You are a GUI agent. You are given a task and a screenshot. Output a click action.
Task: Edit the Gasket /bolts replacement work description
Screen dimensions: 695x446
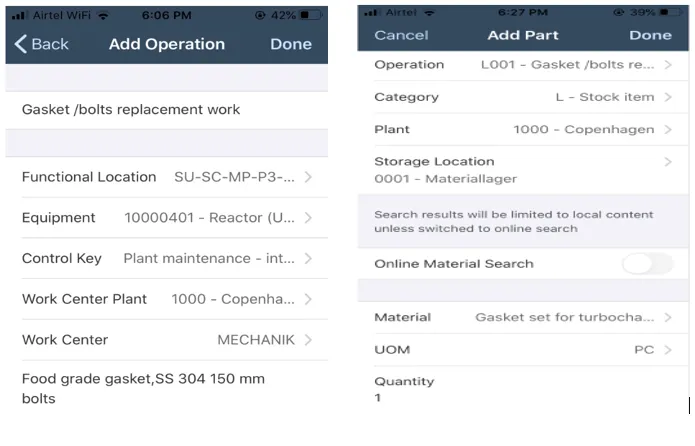click(131, 109)
